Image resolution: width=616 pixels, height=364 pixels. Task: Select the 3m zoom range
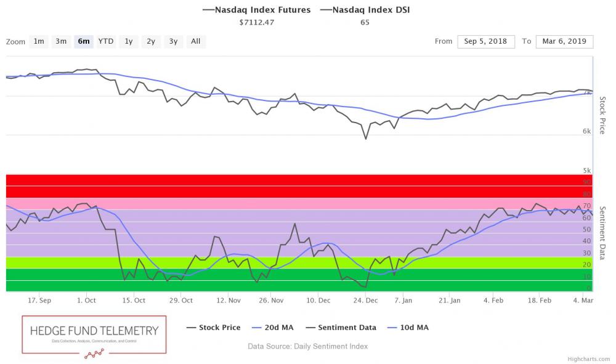61,41
